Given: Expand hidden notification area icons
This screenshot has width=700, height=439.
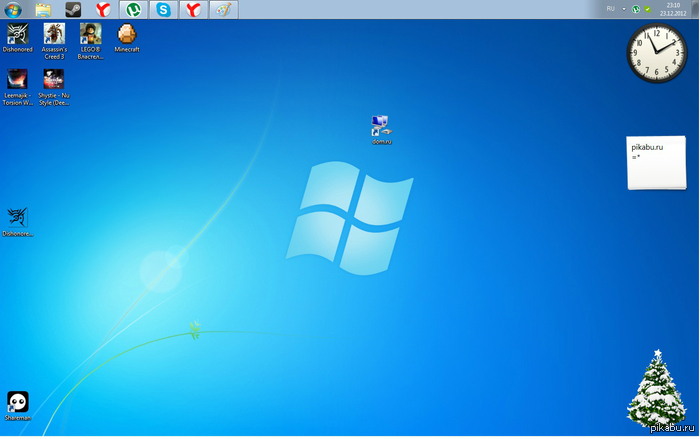Looking at the screenshot, I should [623, 8].
